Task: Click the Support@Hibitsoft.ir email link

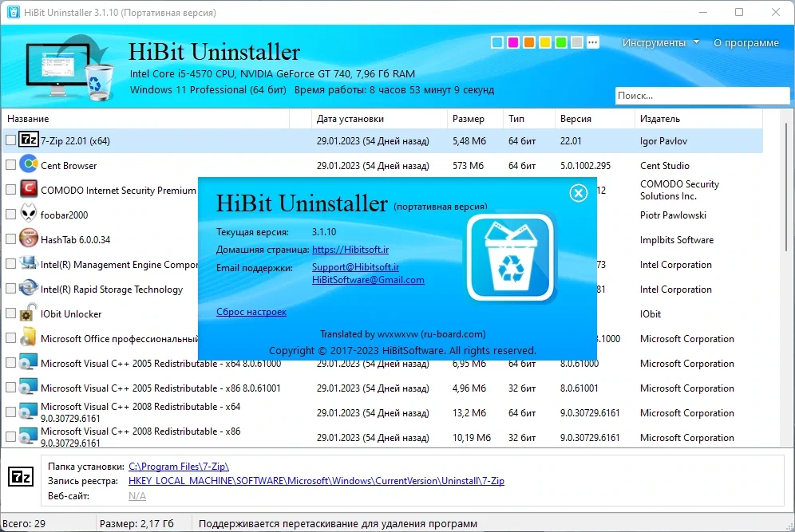Action: pos(355,267)
